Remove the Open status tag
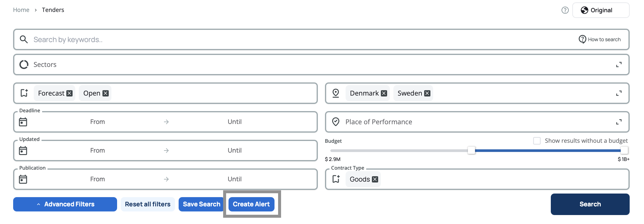The width and height of the screenshot is (644, 224). click(x=105, y=93)
